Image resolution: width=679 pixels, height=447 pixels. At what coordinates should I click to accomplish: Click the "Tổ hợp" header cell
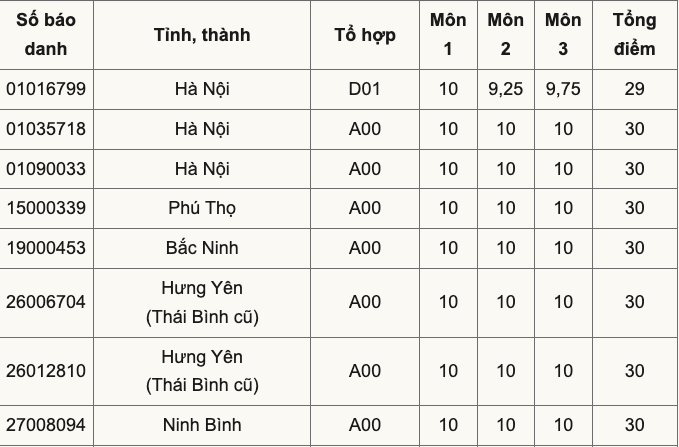point(365,34)
